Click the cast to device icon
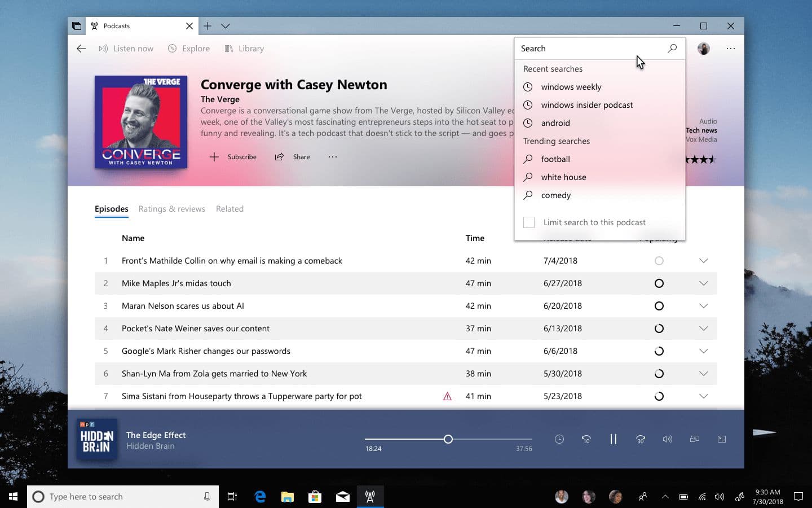This screenshot has height=508, width=812. point(695,439)
